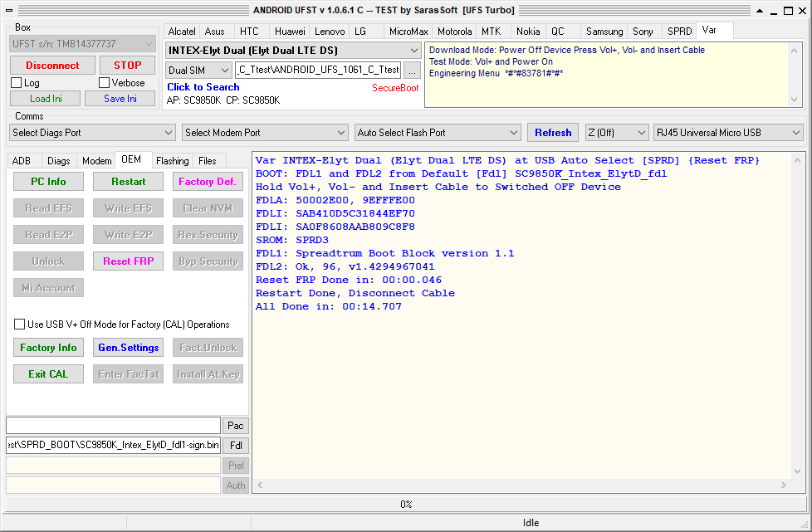
Task: Click the Factory Info button
Action: [x=48, y=348]
